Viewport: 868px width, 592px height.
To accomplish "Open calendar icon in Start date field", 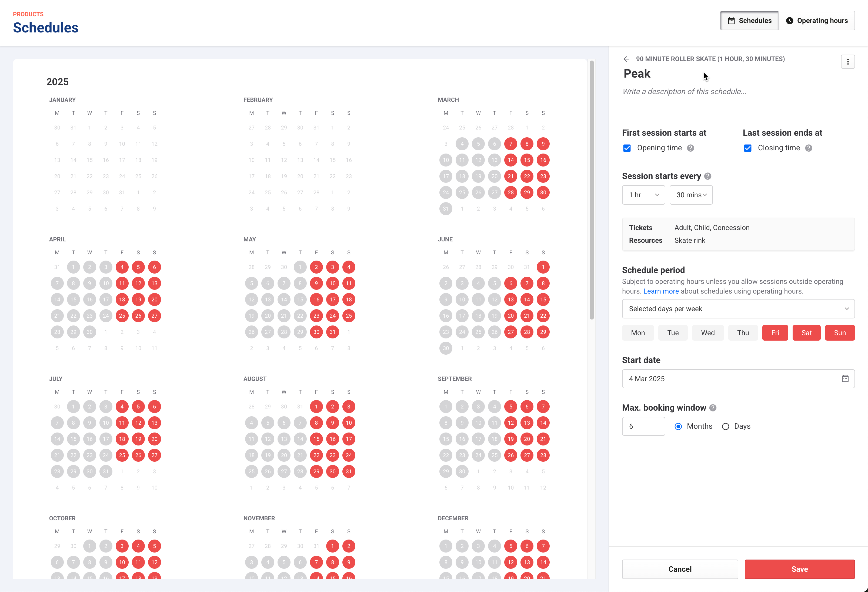I will [845, 379].
